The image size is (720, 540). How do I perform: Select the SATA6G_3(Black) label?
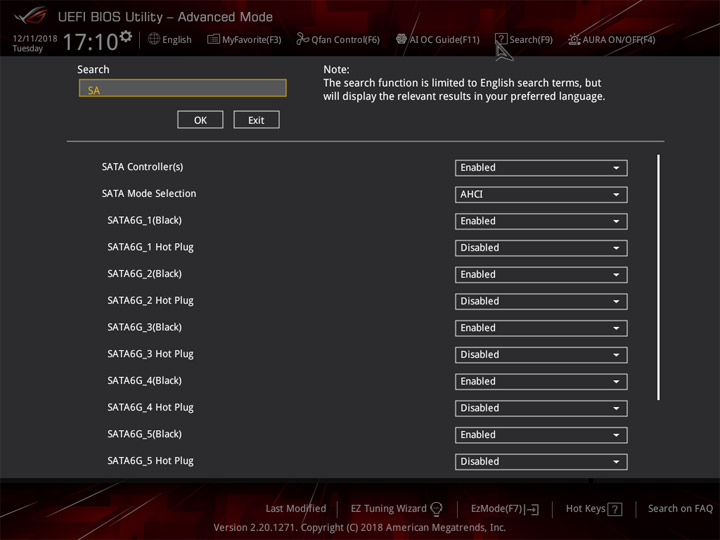click(x=145, y=327)
